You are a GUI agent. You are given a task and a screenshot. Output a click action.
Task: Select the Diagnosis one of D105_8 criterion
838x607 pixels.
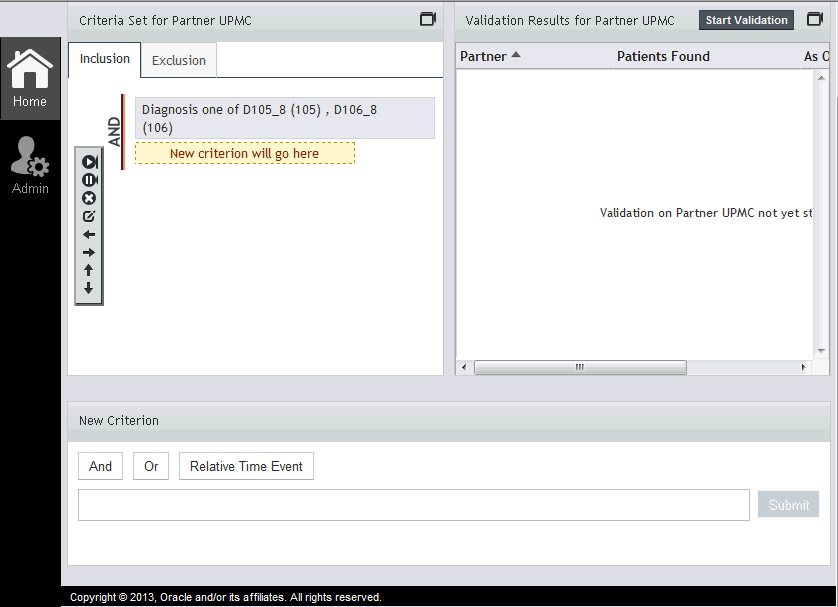pyautogui.click(x=285, y=118)
